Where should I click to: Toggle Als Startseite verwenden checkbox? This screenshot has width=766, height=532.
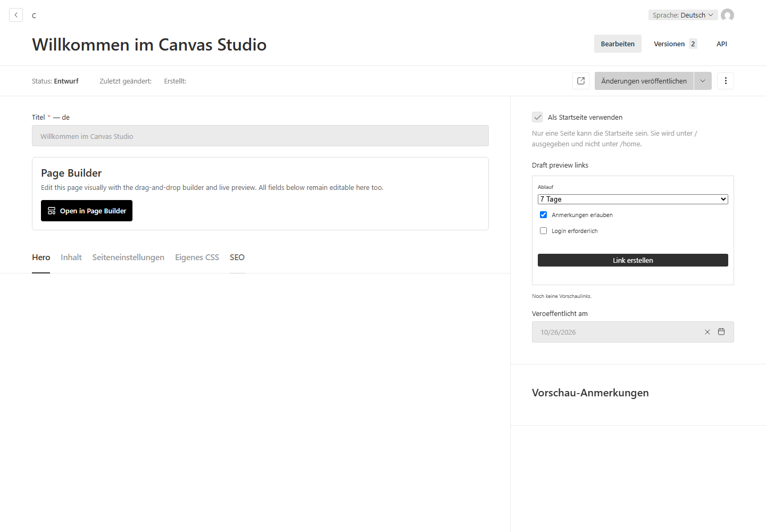(x=537, y=117)
